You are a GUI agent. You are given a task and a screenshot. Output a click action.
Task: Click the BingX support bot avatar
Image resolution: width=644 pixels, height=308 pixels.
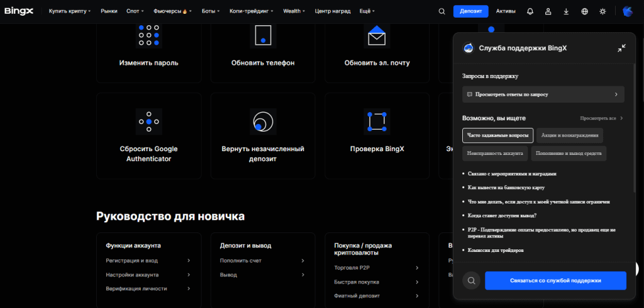(x=468, y=48)
